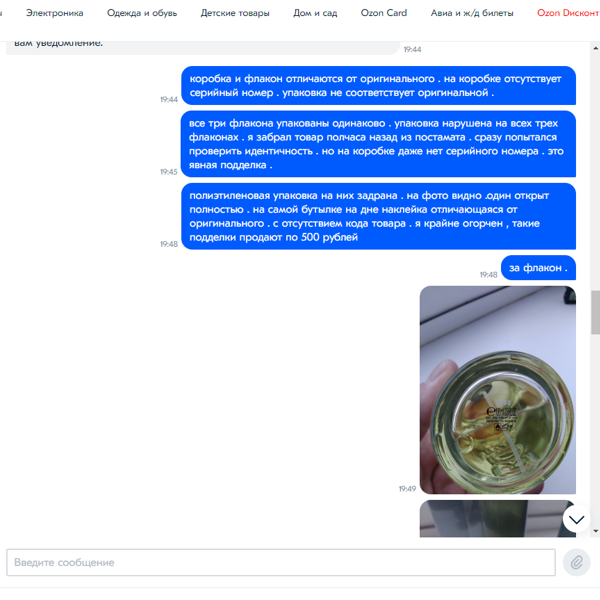Go to Детские товары section
The height and width of the screenshot is (600, 600).
(x=235, y=13)
